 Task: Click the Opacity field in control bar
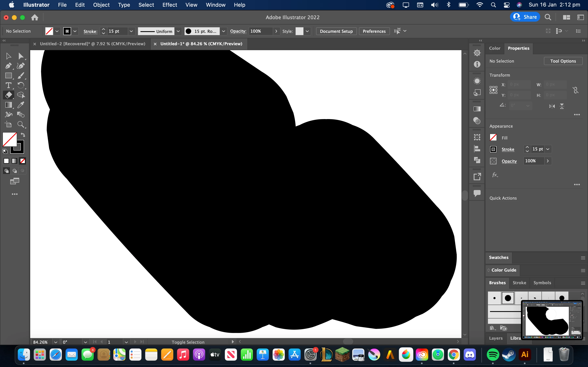[261, 31]
